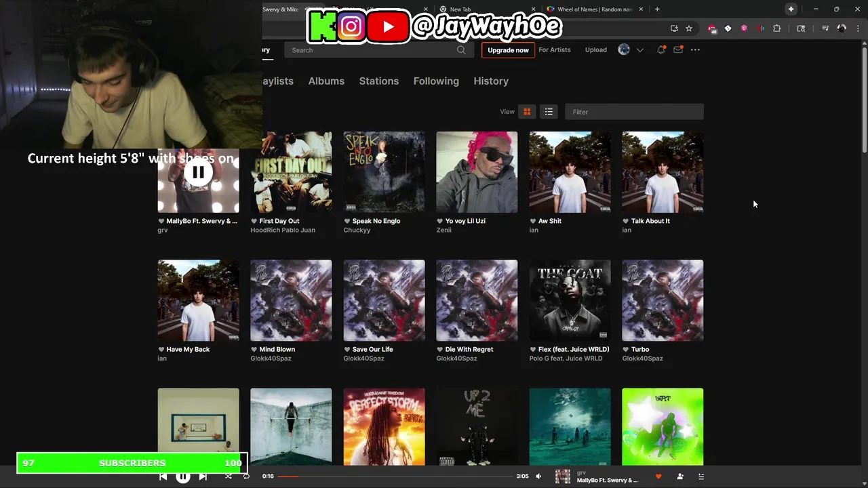Open the Die With Regret track title
The width and height of the screenshot is (868, 488).
pos(469,349)
